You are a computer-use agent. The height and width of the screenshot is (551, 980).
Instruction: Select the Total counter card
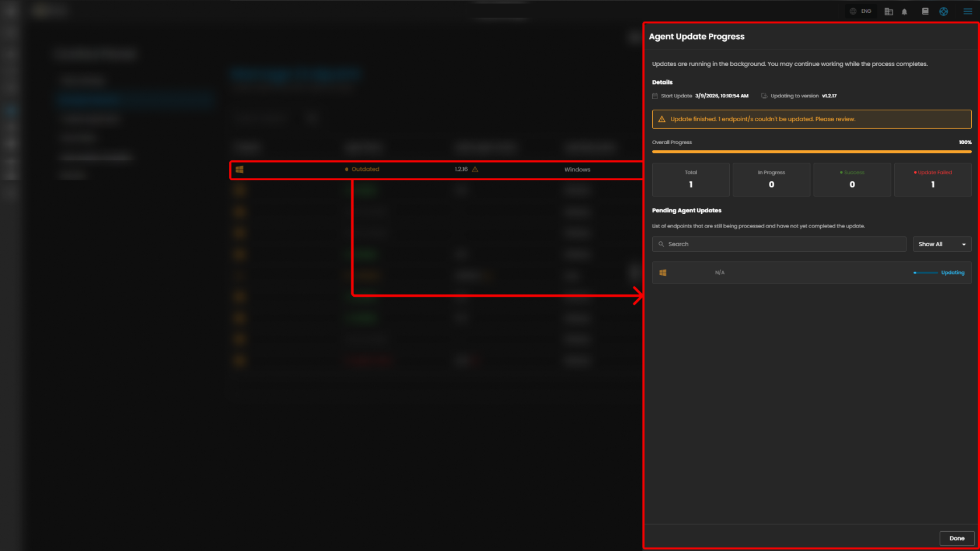[691, 180]
